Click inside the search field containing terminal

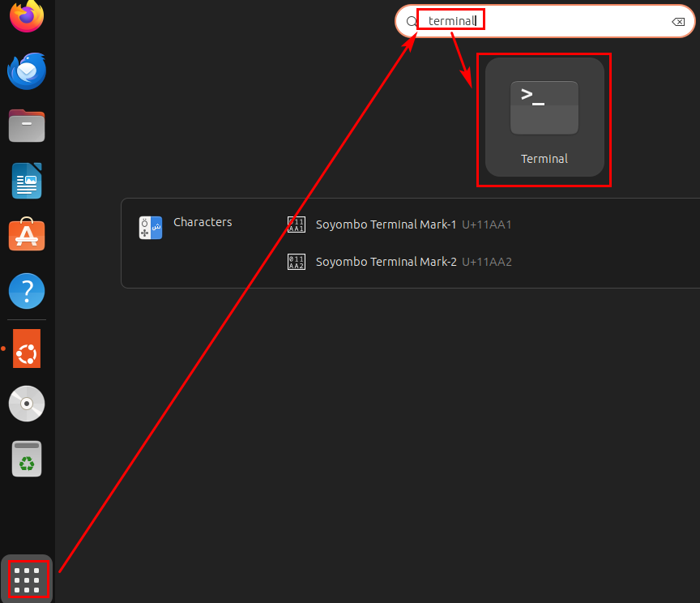(545, 21)
